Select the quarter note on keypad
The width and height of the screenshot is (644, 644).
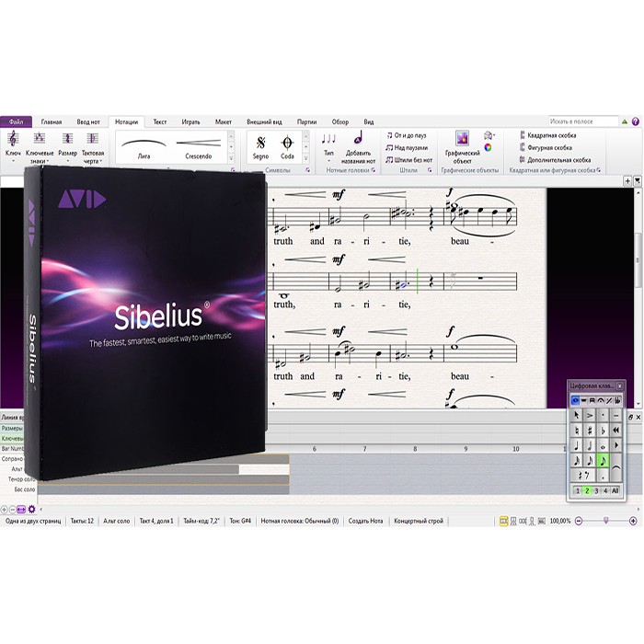[576, 445]
